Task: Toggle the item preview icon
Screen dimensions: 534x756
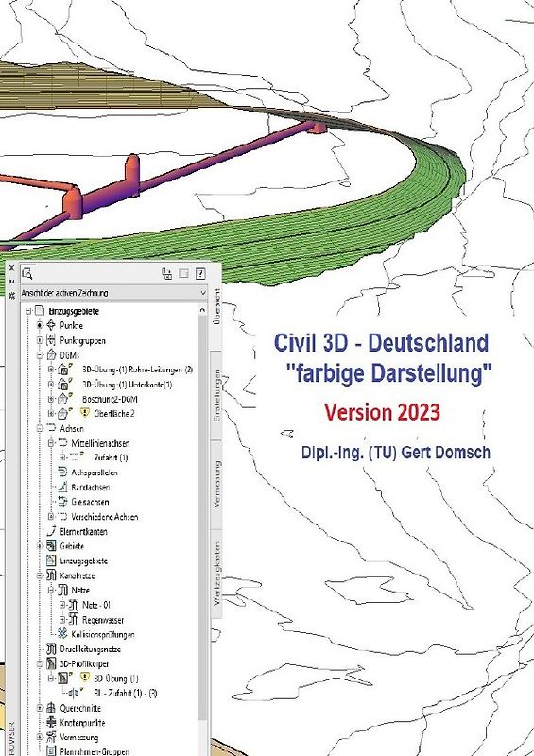Action: (183, 274)
